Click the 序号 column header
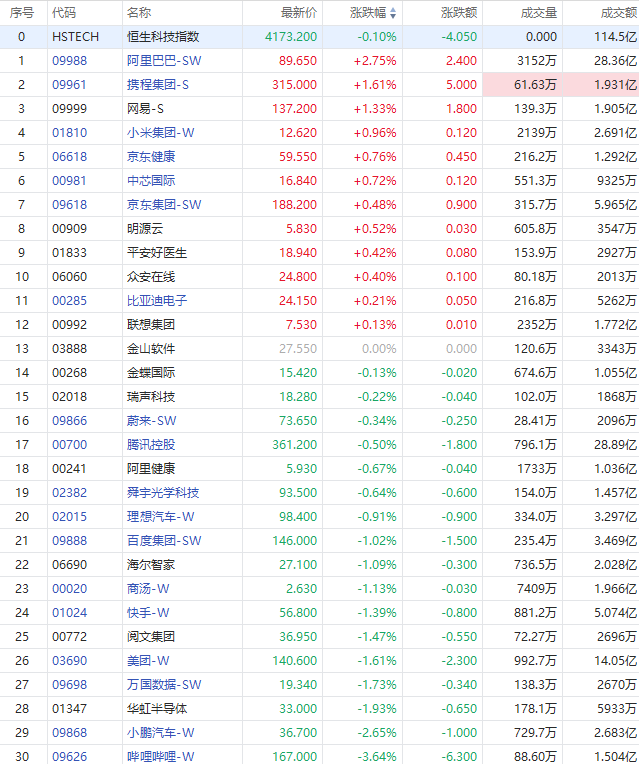Image resolution: width=639 pixels, height=764 pixels. 22,13
